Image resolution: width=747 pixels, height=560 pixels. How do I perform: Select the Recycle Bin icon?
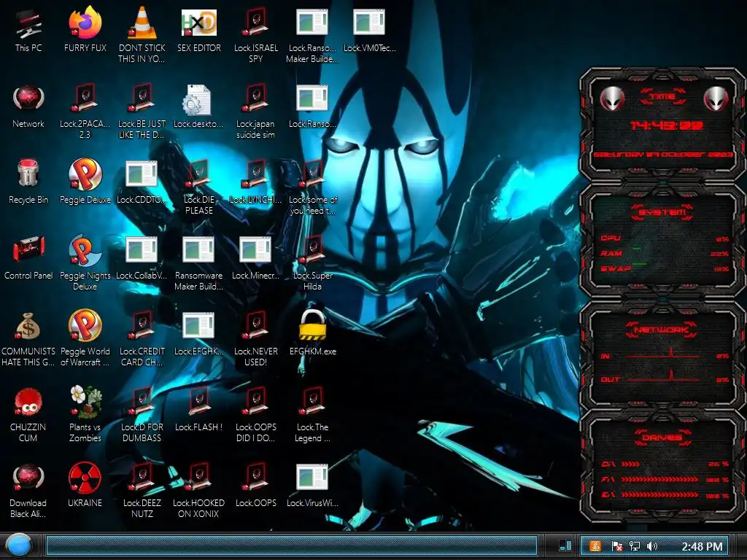pyautogui.click(x=28, y=174)
